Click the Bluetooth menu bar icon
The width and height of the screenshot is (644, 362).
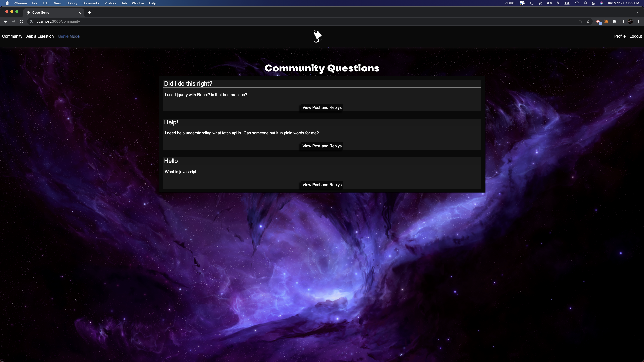coord(558,3)
